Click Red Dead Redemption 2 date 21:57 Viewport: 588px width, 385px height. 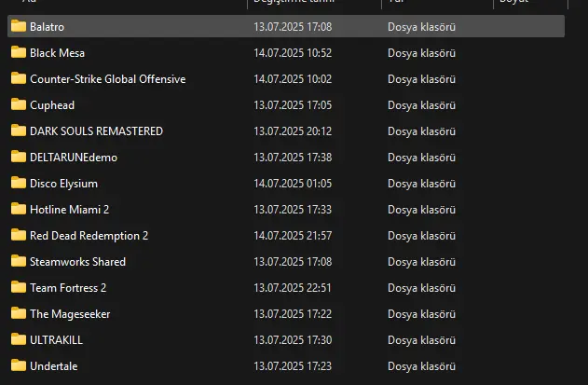click(x=293, y=236)
